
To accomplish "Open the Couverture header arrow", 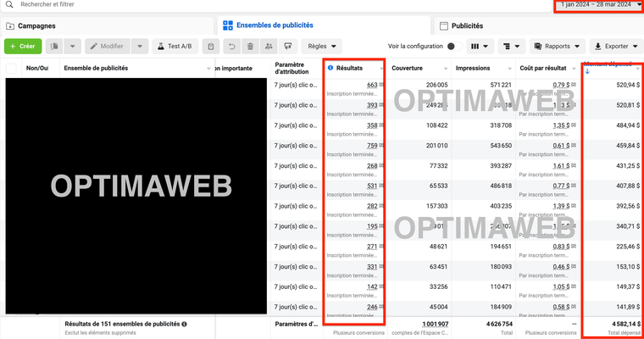I will [446, 69].
